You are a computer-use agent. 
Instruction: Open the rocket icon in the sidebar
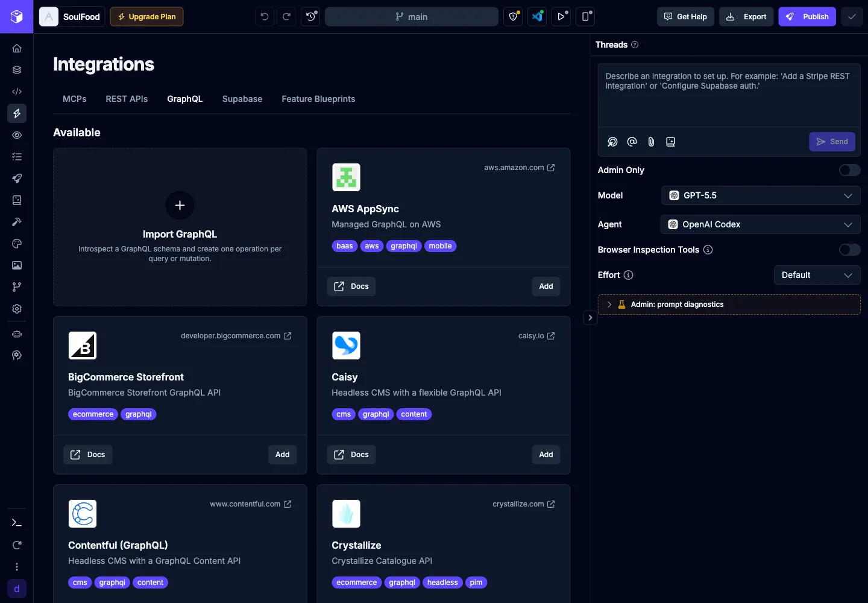pyautogui.click(x=17, y=178)
